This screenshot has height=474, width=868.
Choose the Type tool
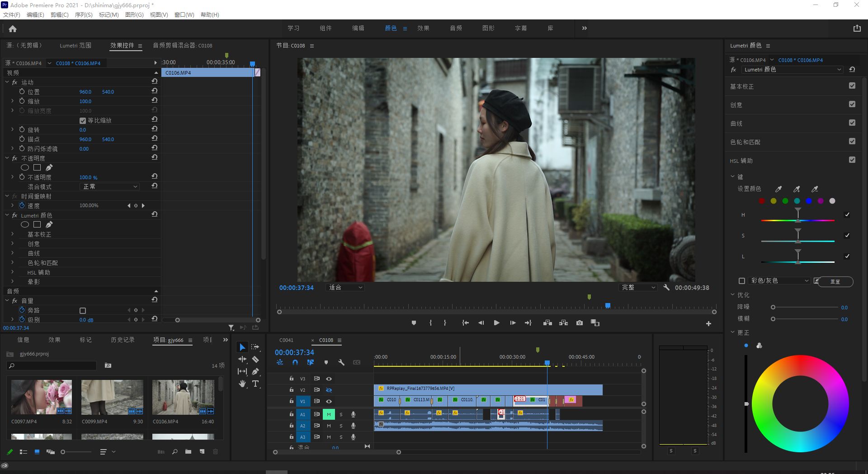pyautogui.click(x=255, y=384)
